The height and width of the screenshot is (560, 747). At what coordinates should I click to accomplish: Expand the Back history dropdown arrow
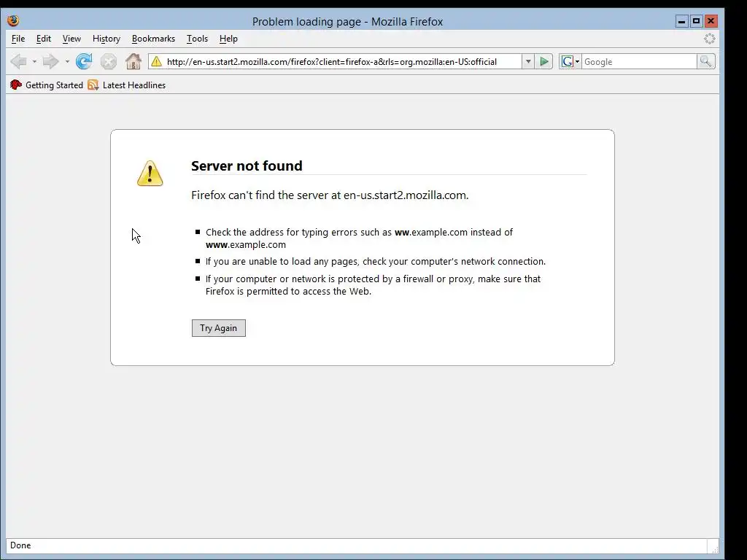pyautogui.click(x=34, y=61)
